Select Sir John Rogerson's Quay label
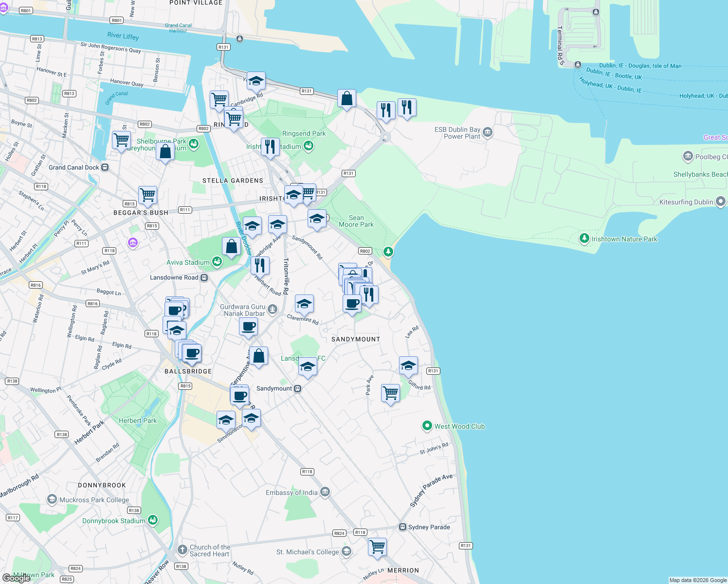728x584 pixels. coord(111,47)
